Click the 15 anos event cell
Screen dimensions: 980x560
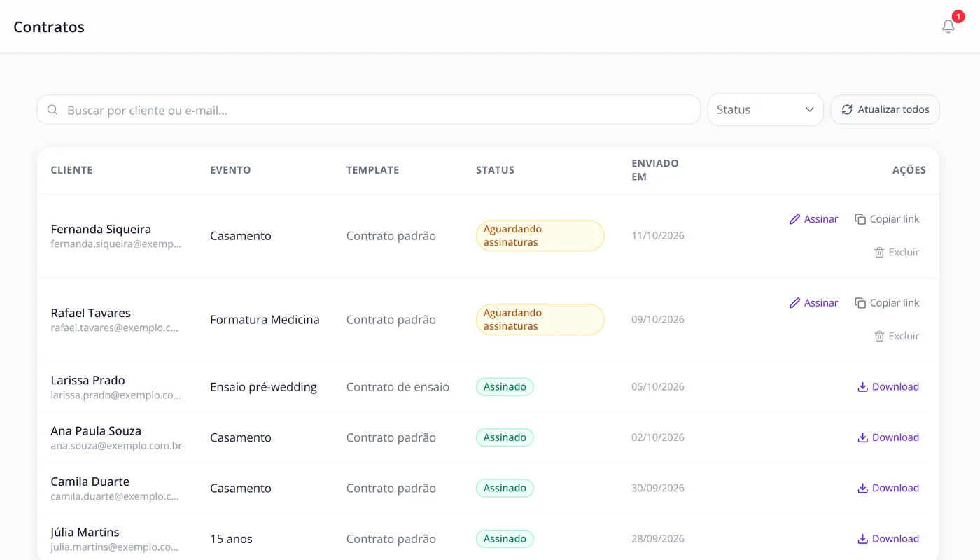(x=231, y=539)
